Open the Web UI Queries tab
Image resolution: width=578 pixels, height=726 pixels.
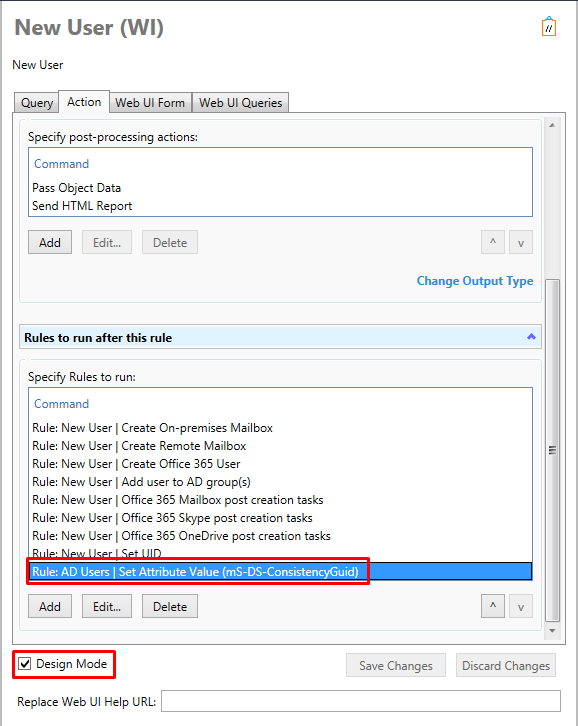240,102
